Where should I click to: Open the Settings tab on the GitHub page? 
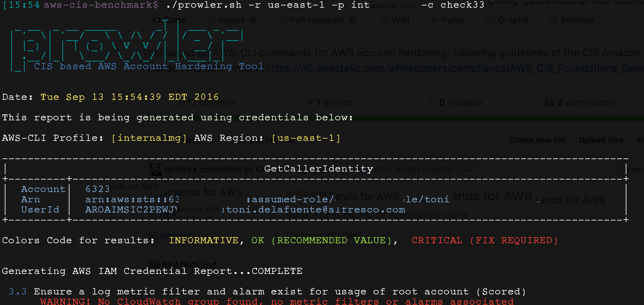[x=572, y=20]
